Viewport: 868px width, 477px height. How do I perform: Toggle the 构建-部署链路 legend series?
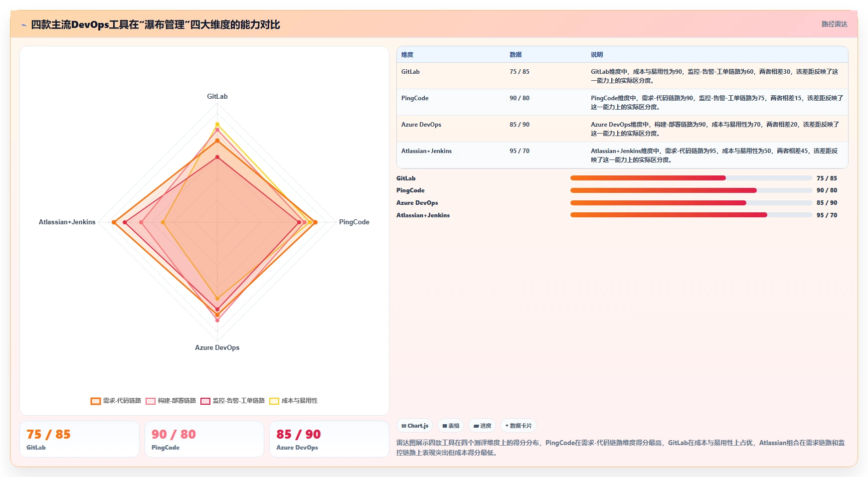171,401
